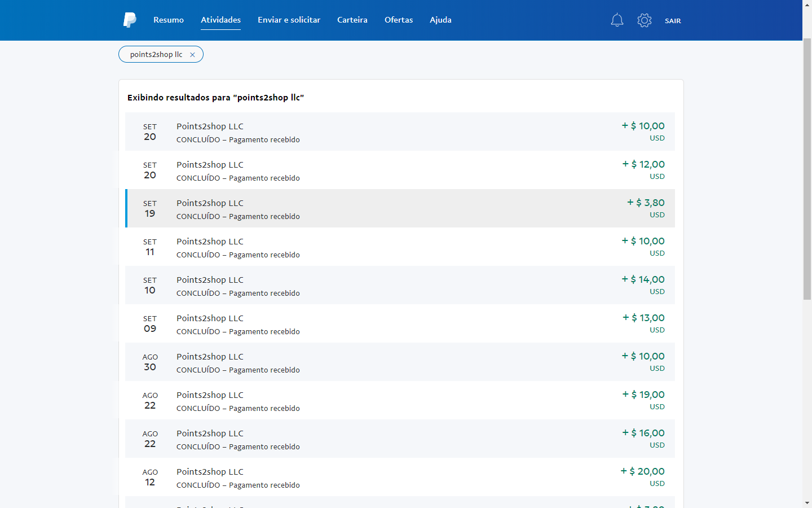The width and height of the screenshot is (812, 508).
Task: Click the + $ 20,00 amount
Action: (x=642, y=471)
